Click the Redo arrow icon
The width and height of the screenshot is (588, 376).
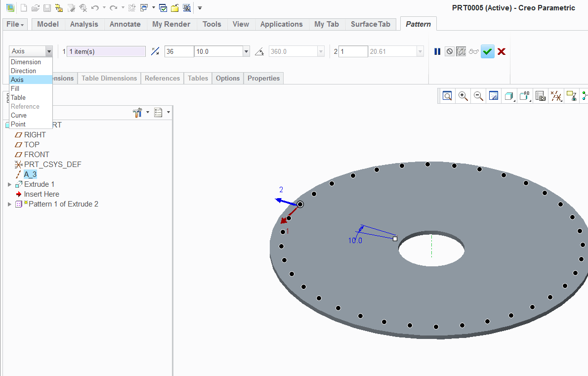(x=114, y=8)
